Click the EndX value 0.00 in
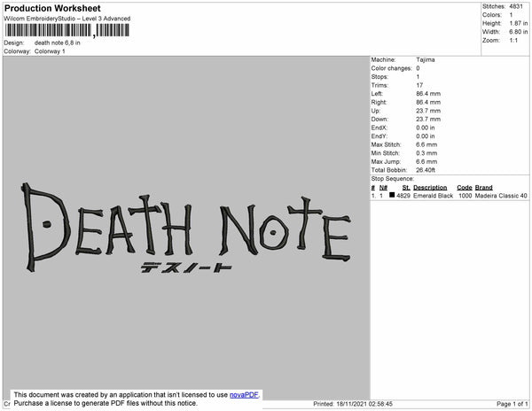Image resolution: width=532 pixels, height=411 pixels. pyautogui.click(x=425, y=128)
